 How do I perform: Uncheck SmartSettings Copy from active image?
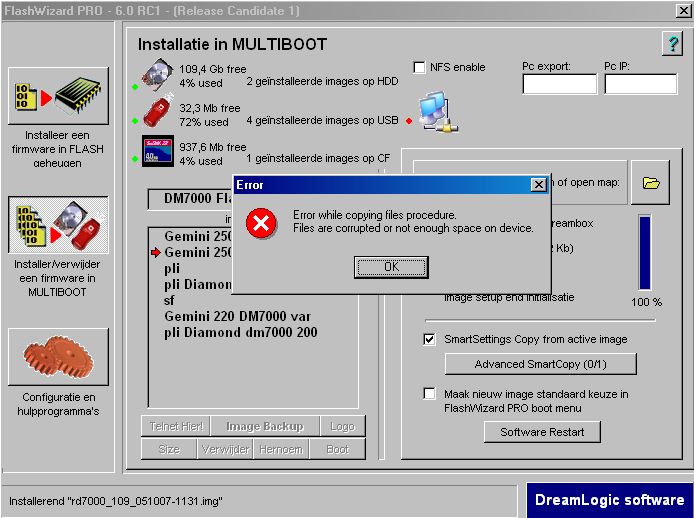(429, 339)
